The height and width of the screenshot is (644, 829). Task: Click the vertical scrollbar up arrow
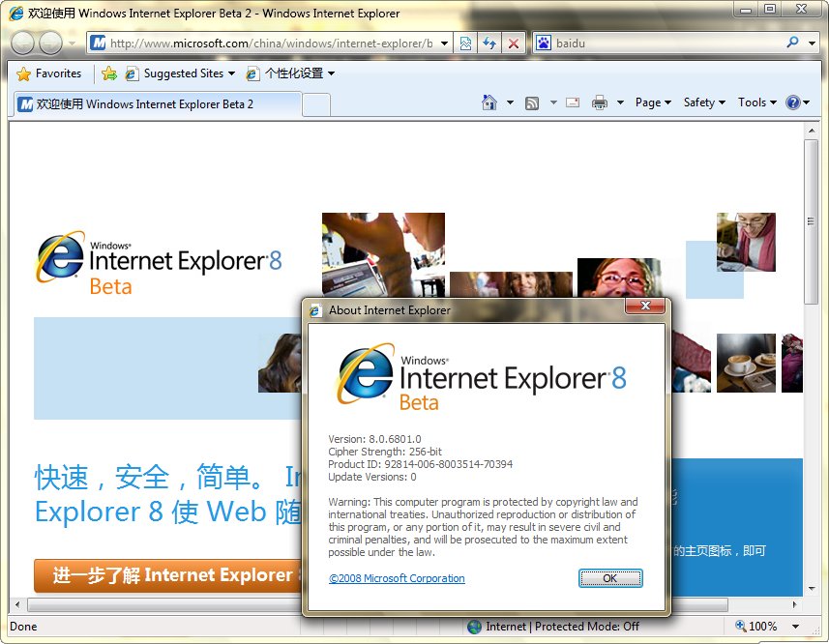tap(811, 130)
